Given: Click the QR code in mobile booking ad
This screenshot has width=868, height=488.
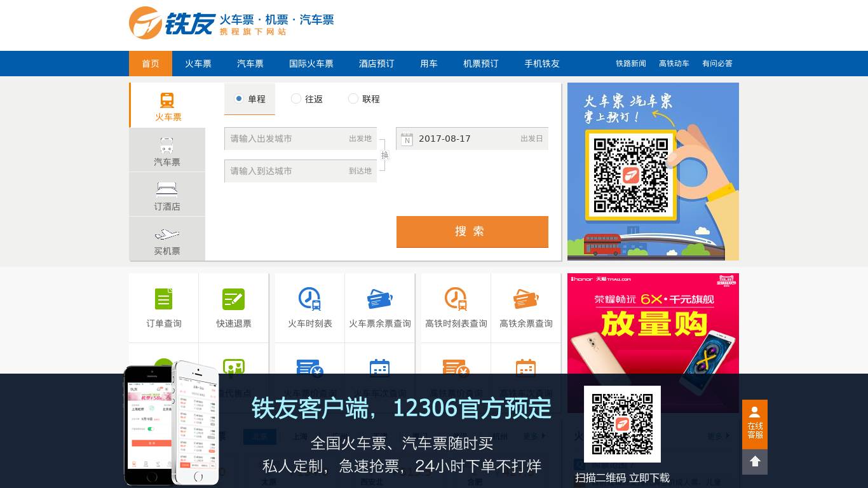Looking at the screenshot, I should point(631,175).
